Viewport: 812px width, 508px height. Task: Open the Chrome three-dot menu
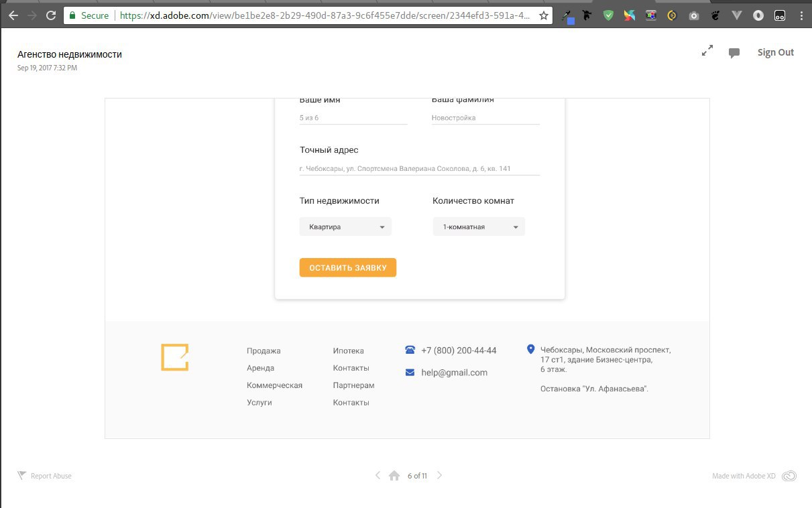pyautogui.click(x=801, y=15)
